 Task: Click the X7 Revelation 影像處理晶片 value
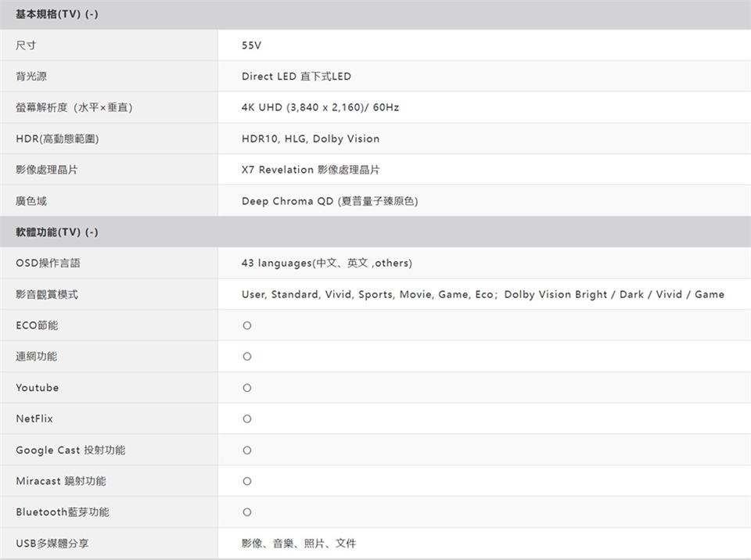pos(311,170)
